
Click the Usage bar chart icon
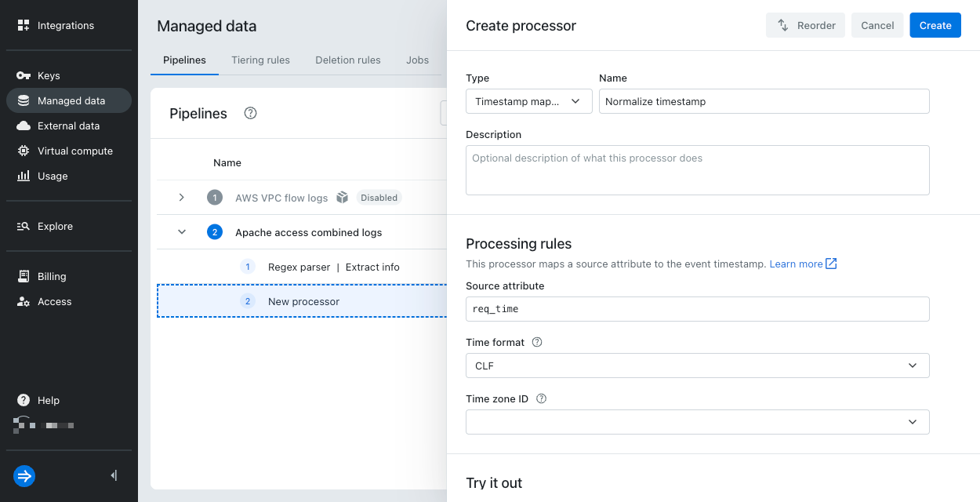tap(24, 176)
